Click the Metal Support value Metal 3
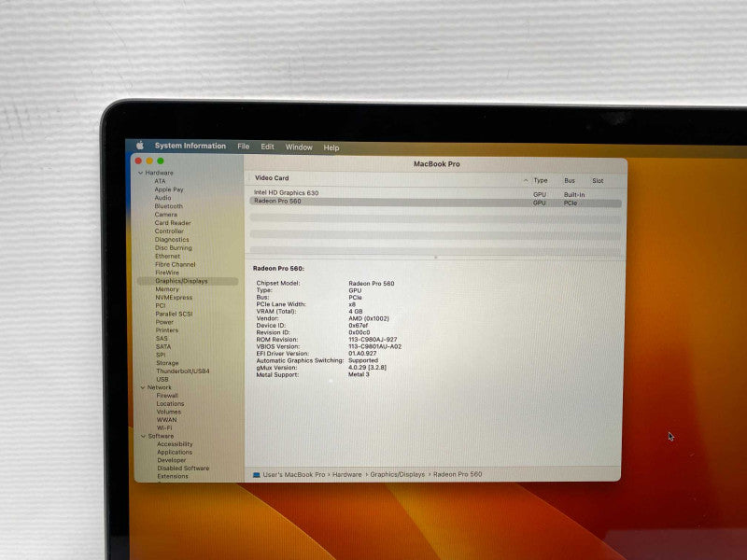The width and height of the screenshot is (747, 560). point(359,375)
